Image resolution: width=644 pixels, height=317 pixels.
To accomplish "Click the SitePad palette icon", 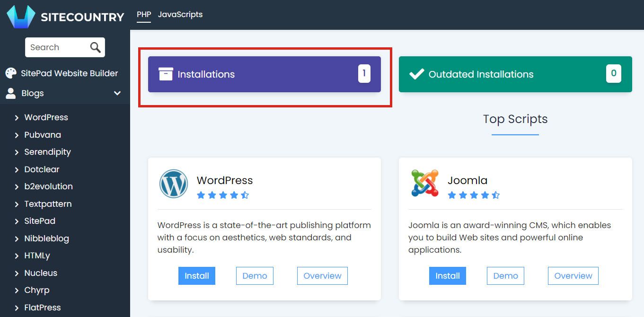I will pos(11,73).
